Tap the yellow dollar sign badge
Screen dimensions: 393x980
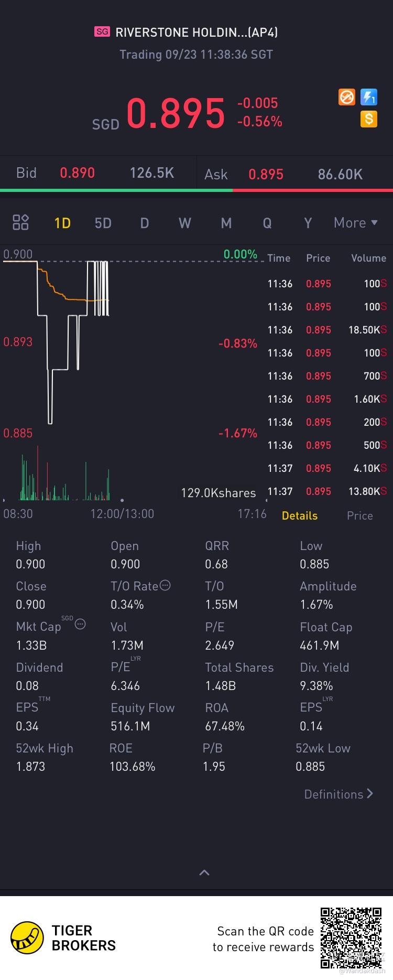[x=369, y=119]
